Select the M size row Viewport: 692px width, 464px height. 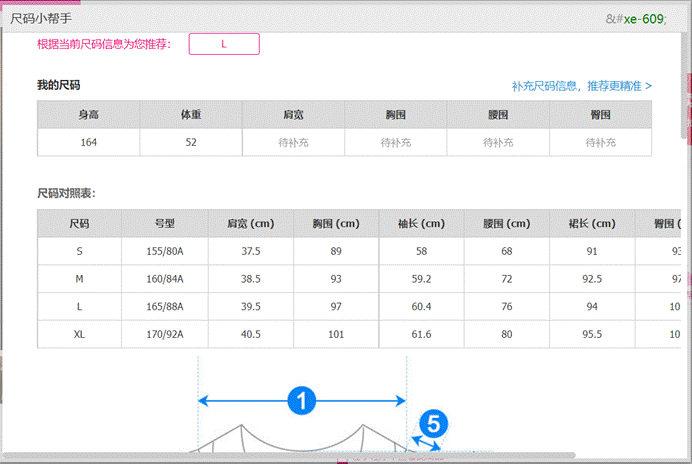(359, 279)
